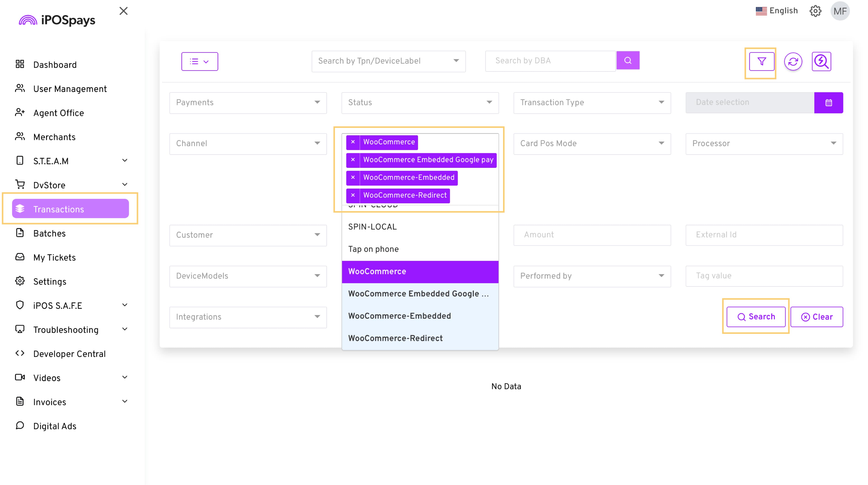
Task: Click the S.T.E.A.M device icon
Action: 20,161
